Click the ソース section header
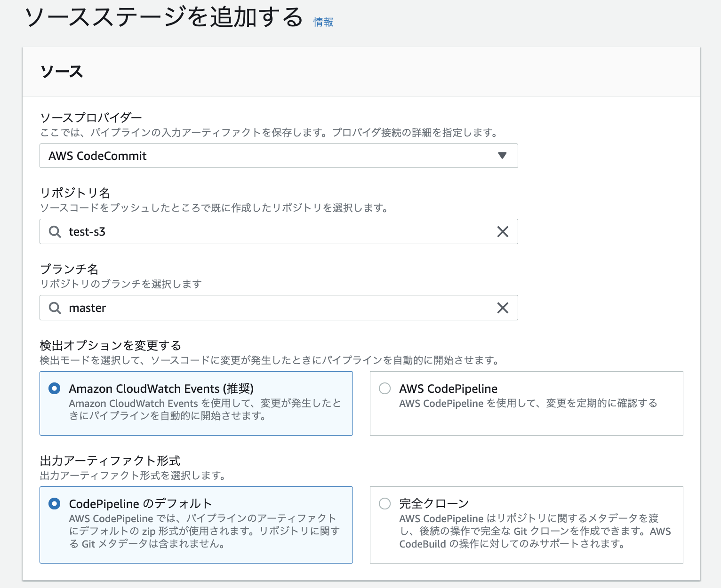 (x=62, y=72)
